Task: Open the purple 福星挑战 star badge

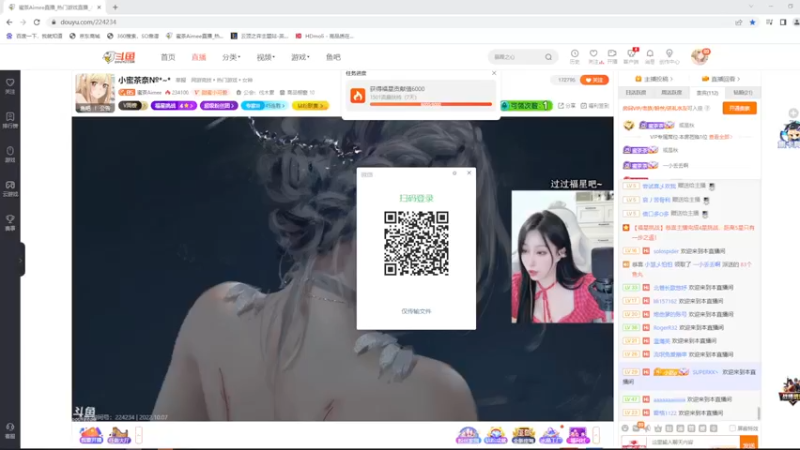Action: tap(173, 106)
